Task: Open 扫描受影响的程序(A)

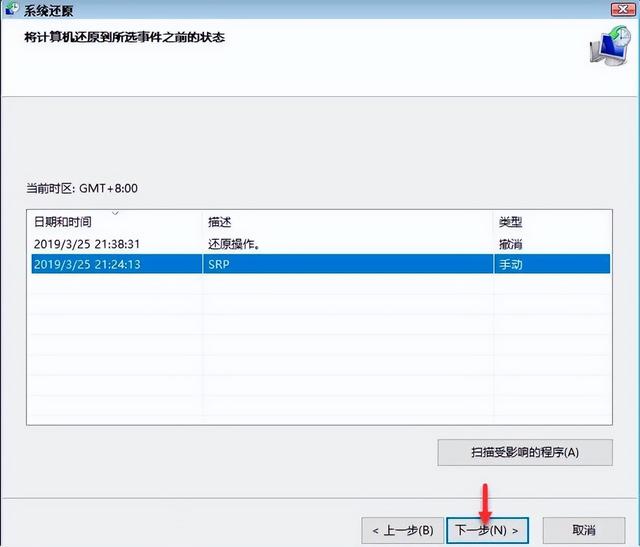Action: pos(525,452)
